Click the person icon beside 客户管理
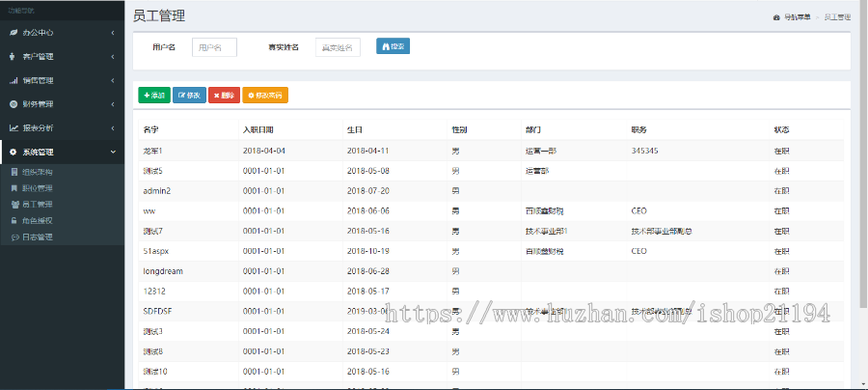The height and width of the screenshot is (390, 868). (13, 57)
